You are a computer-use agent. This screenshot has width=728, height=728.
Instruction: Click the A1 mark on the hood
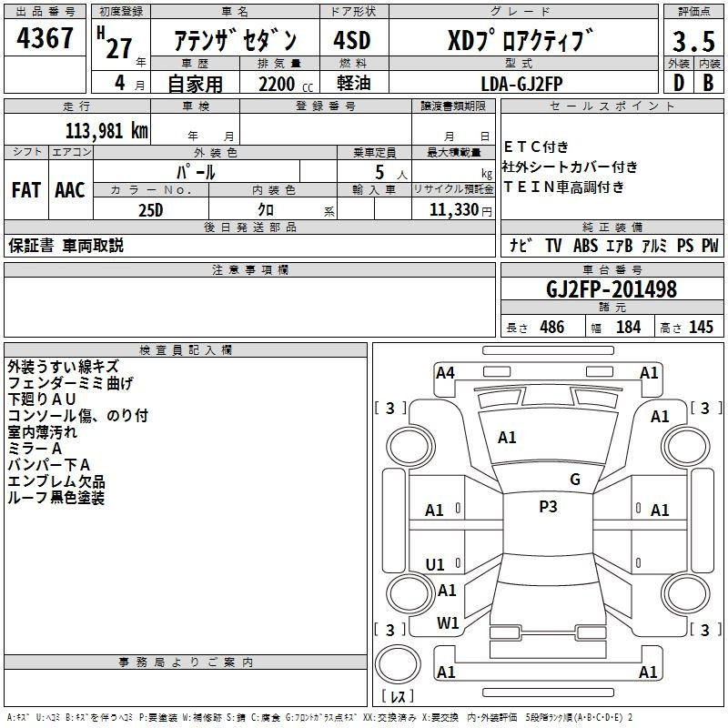coord(507,438)
